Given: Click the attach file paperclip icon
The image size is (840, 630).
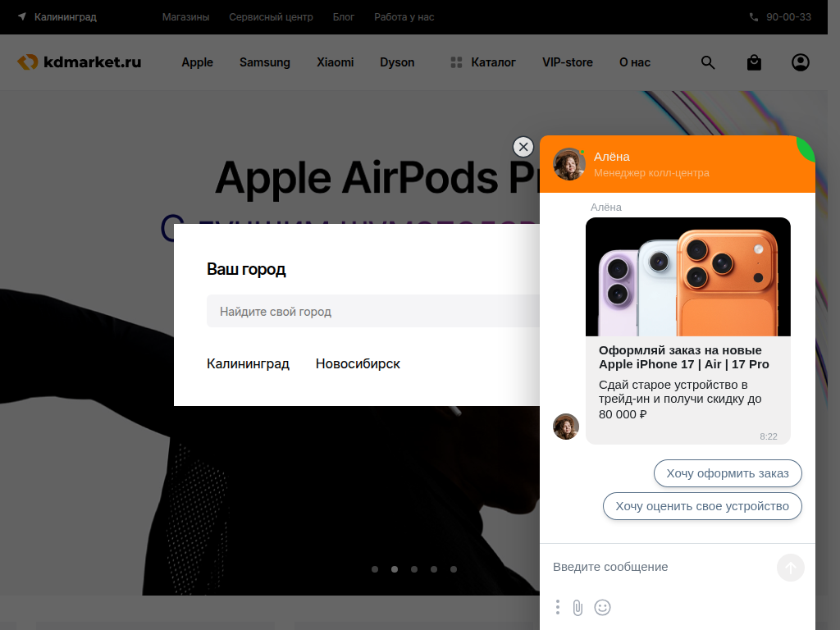Looking at the screenshot, I should [577, 607].
